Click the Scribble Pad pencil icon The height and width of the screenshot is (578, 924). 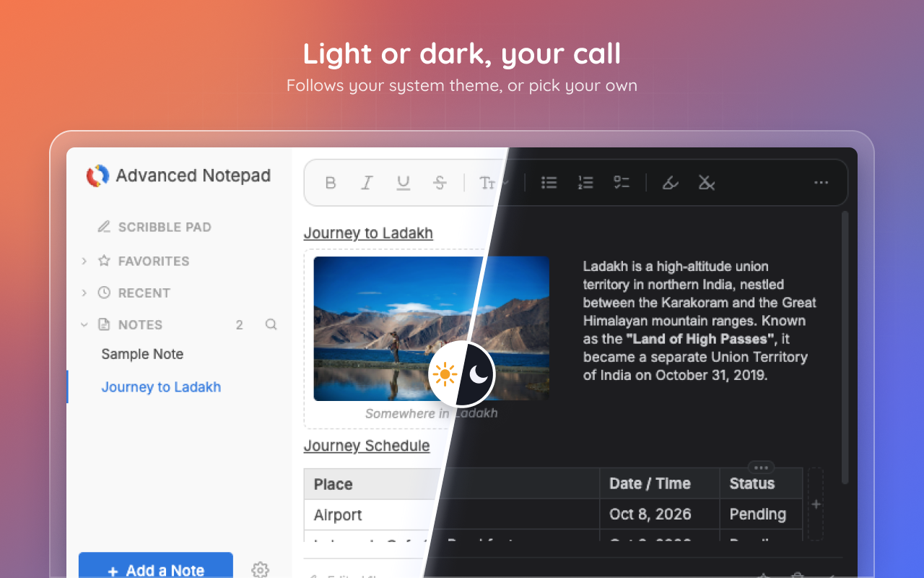pyautogui.click(x=104, y=227)
